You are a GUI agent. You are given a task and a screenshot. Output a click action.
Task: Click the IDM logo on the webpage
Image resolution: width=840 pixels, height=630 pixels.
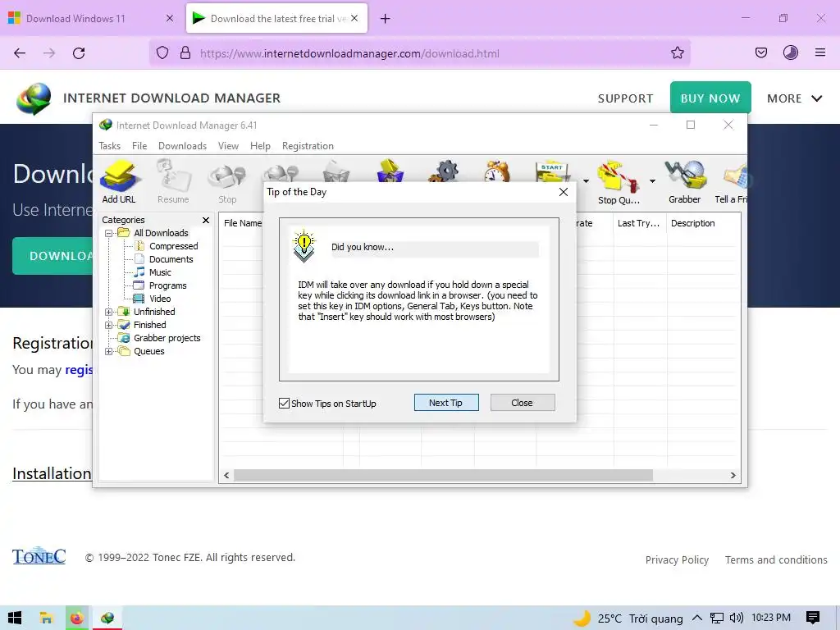34,98
